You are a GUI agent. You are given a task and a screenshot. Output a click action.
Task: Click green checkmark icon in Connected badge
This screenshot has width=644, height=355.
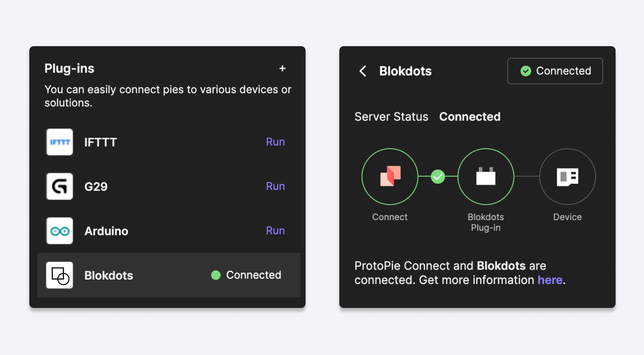[x=526, y=71]
